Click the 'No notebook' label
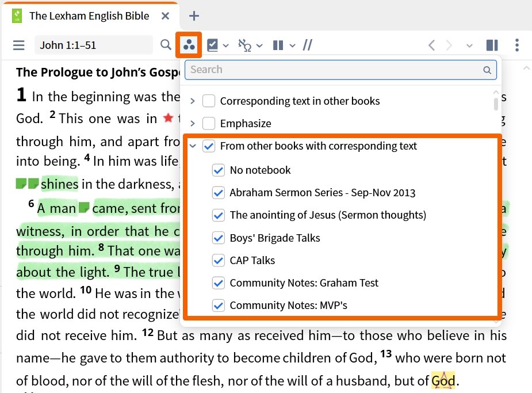 coord(260,170)
